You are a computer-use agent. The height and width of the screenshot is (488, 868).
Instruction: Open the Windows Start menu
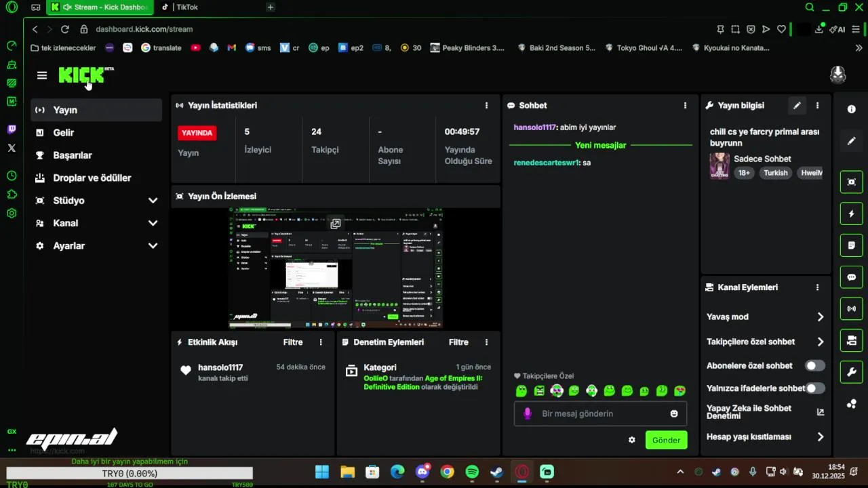point(322,472)
